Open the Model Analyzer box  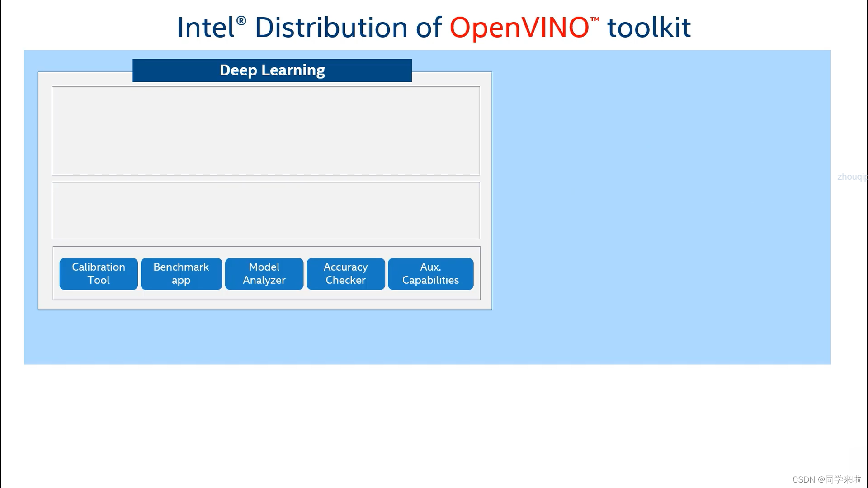pyautogui.click(x=264, y=274)
